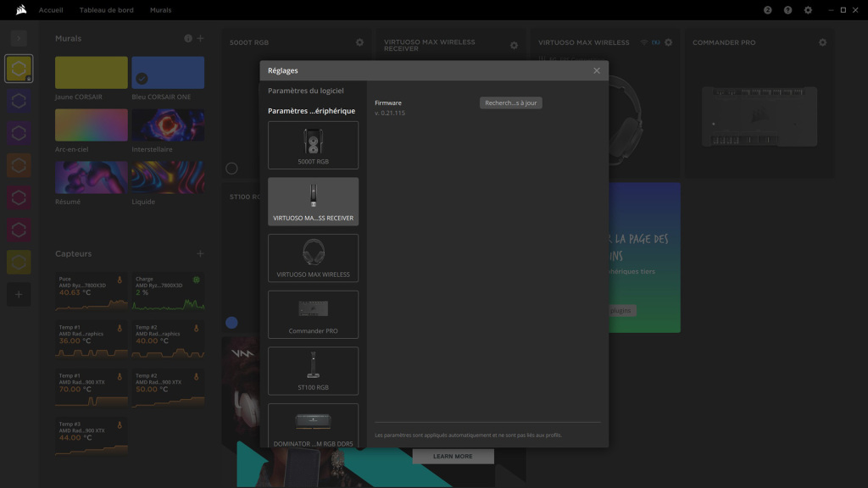Image resolution: width=868 pixels, height=488 pixels.
Task: Select the indigo blue profile icon
Action: pyautogui.click(x=19, y=101)
